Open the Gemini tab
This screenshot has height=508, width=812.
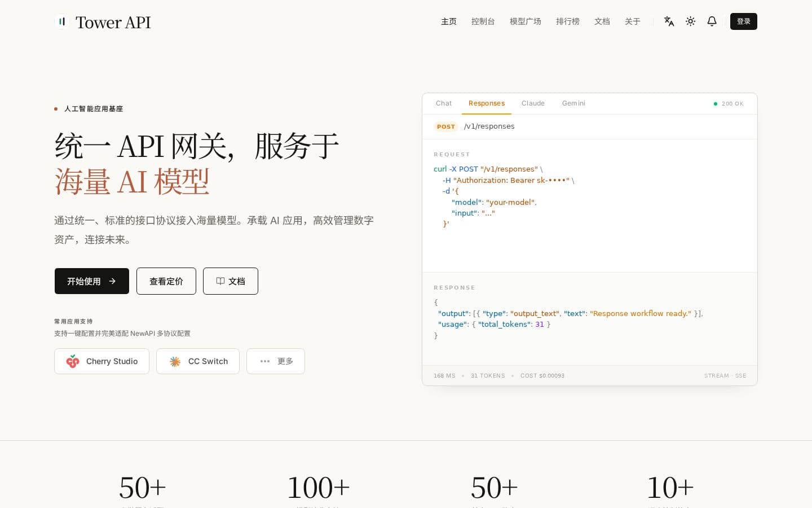click(x=573, y=103)
